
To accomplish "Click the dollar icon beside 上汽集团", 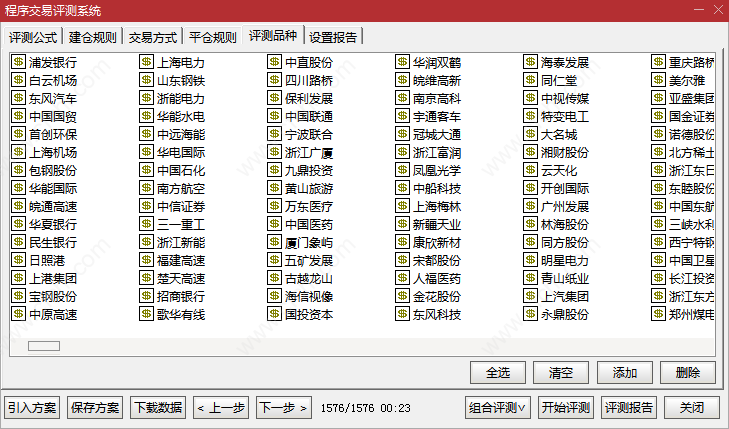I will pos(530,296).
